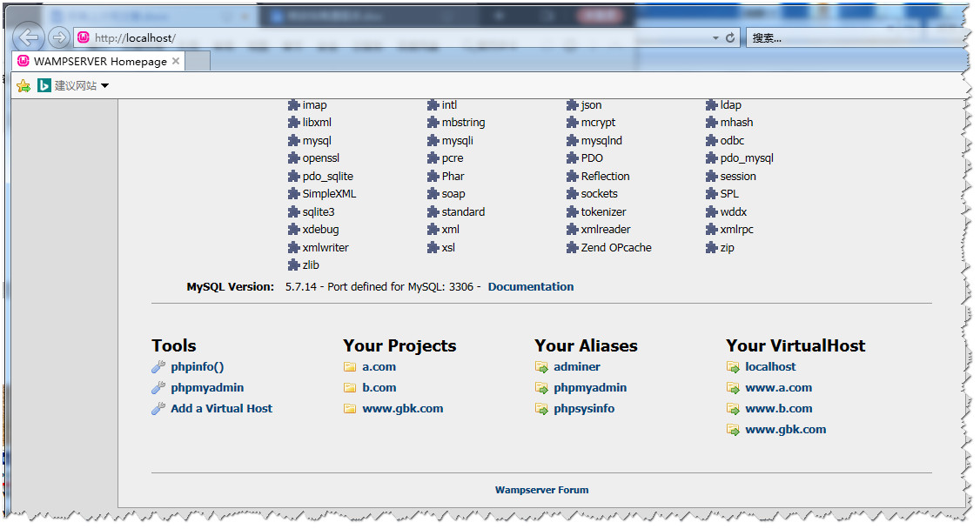Open the phpsysinfo alias
980x529 pixels.
[x=584, y=408]
